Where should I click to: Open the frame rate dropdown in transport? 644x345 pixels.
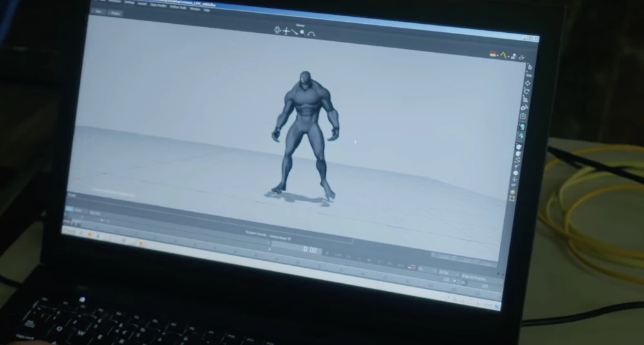(x=445, y=272)
